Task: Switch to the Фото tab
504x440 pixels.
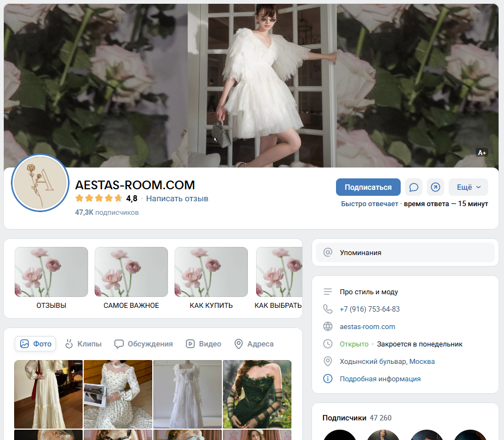Action: (x=35, y=344)
